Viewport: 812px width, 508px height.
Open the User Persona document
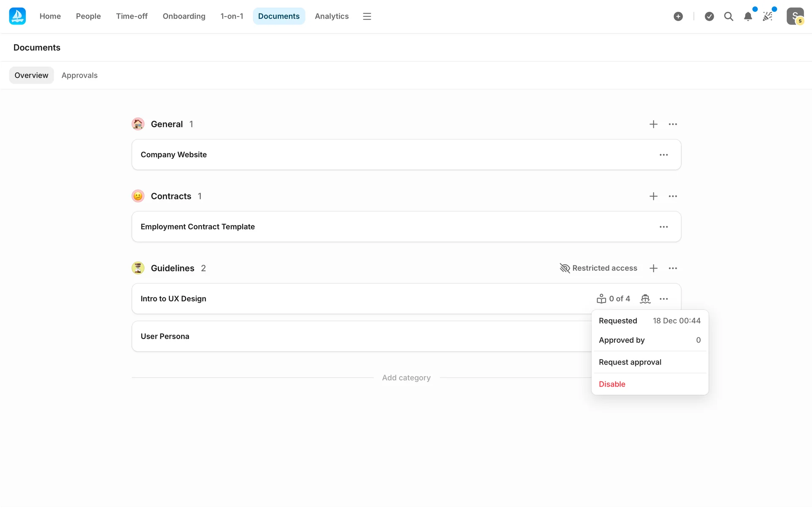165,336
